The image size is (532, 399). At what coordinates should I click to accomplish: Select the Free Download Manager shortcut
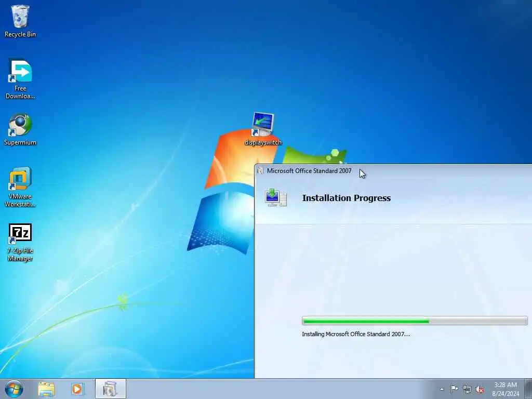(x=20, y=79)
